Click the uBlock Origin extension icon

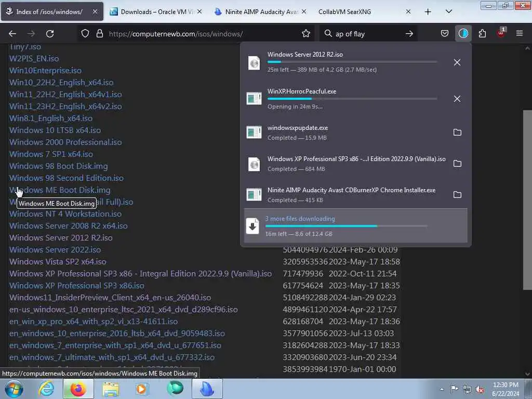(x=501, y=33)
